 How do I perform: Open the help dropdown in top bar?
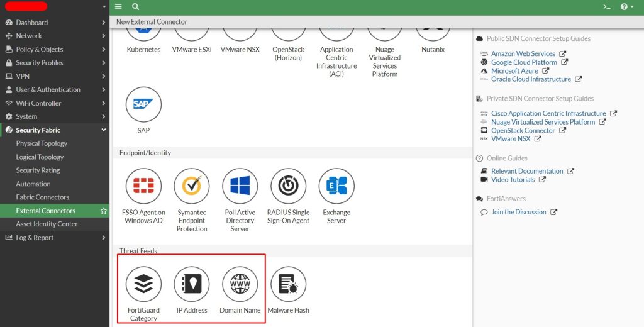pyautogui.click(x=626, y=7)
